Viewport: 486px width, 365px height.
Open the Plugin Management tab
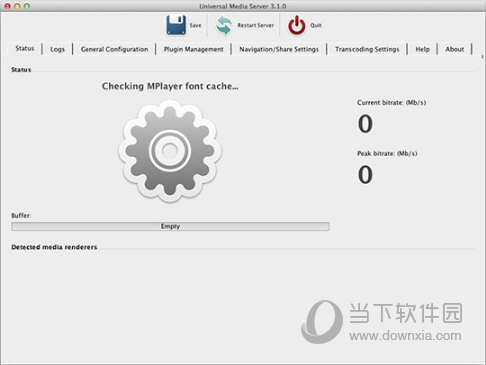tap(193, 49)
